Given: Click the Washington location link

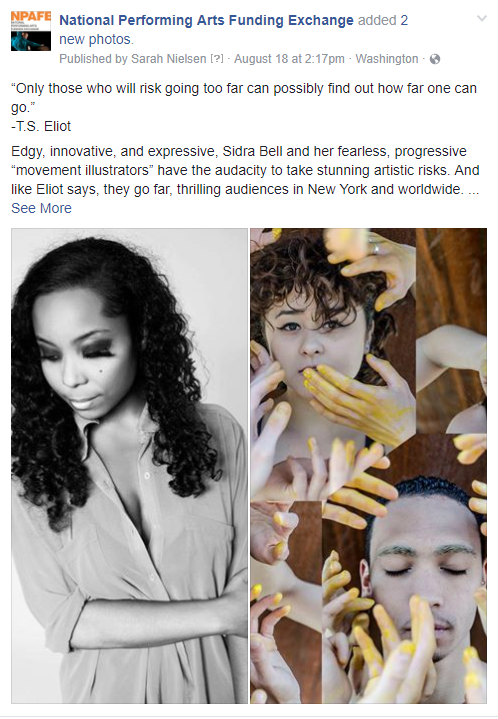Looking at the screenshot, I should coord(387,59).
